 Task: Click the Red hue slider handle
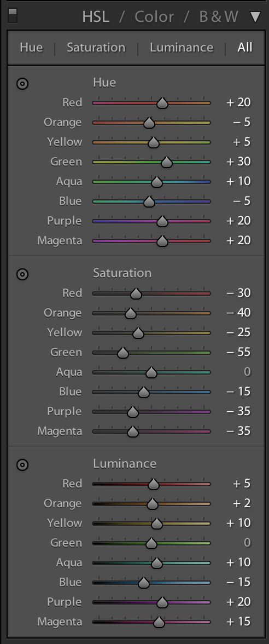(x=162, y=103)
